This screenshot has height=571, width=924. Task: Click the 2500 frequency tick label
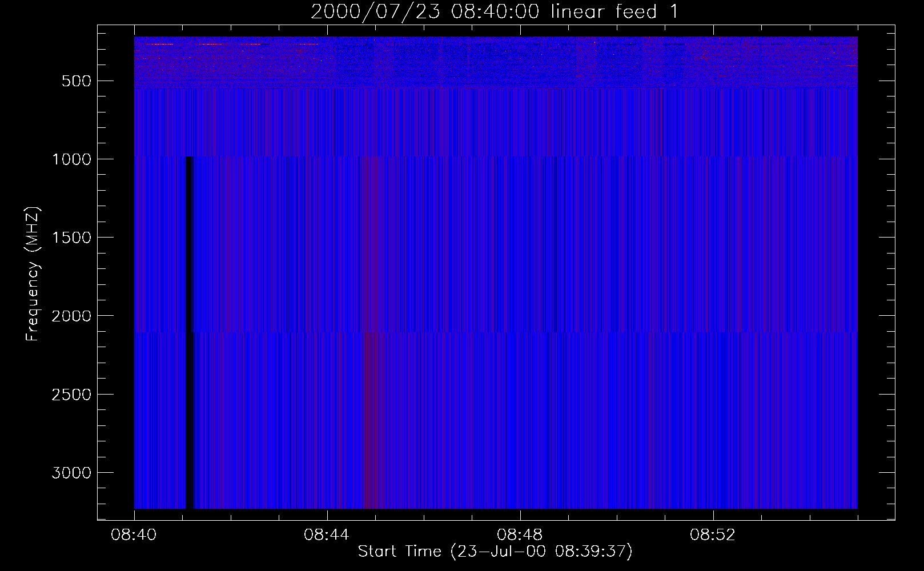[x=71, y=395]
